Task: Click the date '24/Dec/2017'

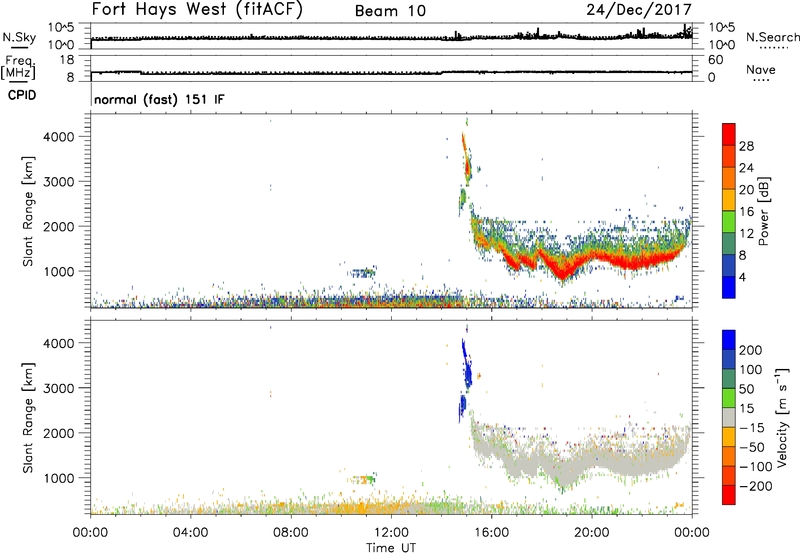Action: (x=639, y=9)
